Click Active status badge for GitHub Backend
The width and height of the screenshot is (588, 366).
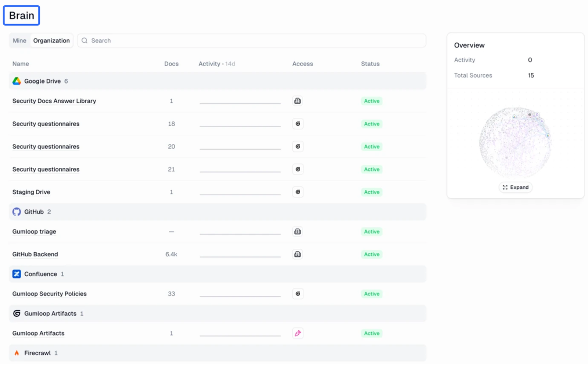coord(372,255)
